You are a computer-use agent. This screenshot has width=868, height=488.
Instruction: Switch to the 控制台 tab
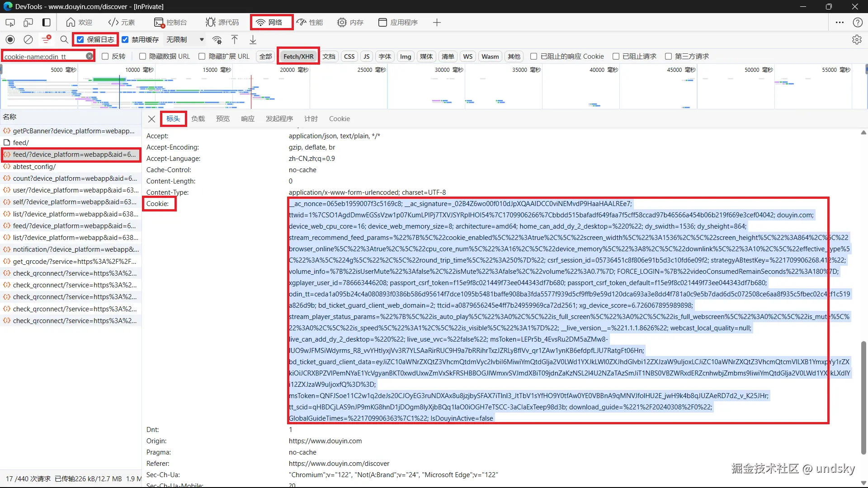pos(170,22)
